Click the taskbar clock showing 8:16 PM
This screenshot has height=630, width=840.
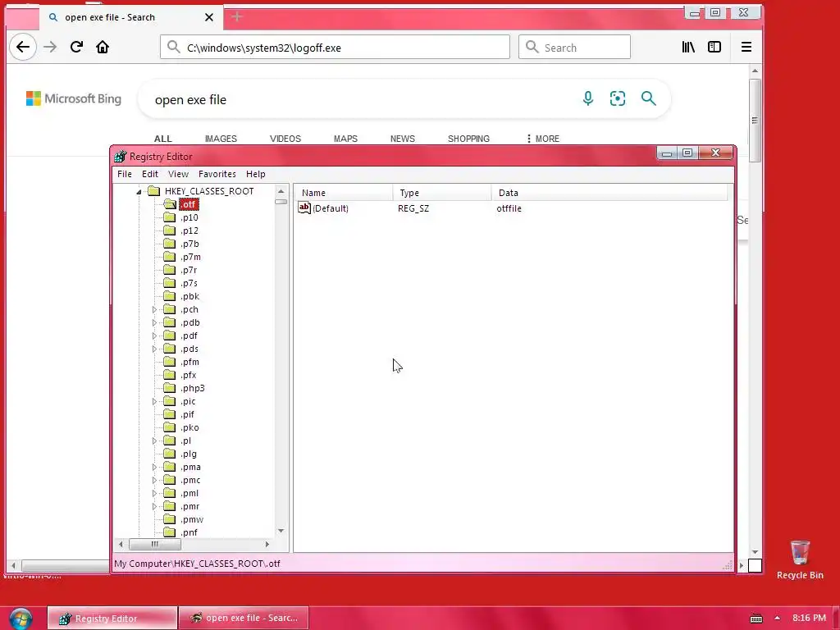pos(809,618)
